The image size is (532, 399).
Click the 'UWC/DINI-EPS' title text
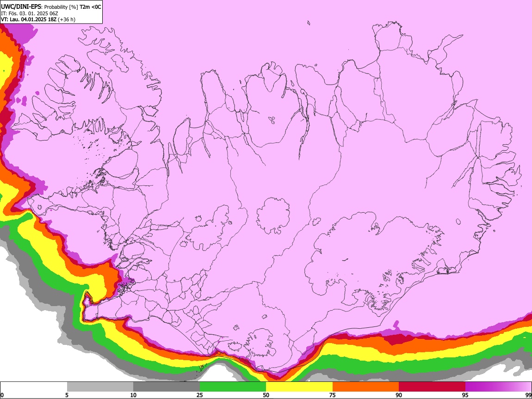click(21, 7)
